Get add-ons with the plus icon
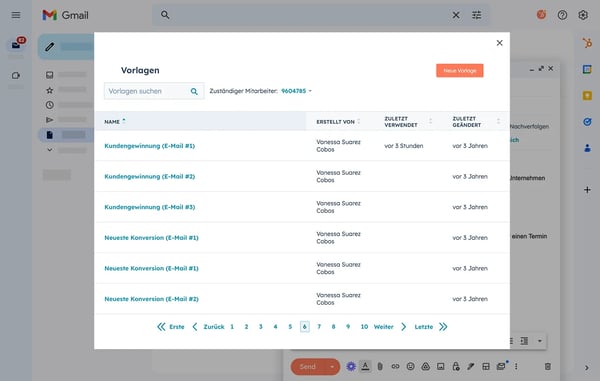The image size is (600, 381). (587, 190)
